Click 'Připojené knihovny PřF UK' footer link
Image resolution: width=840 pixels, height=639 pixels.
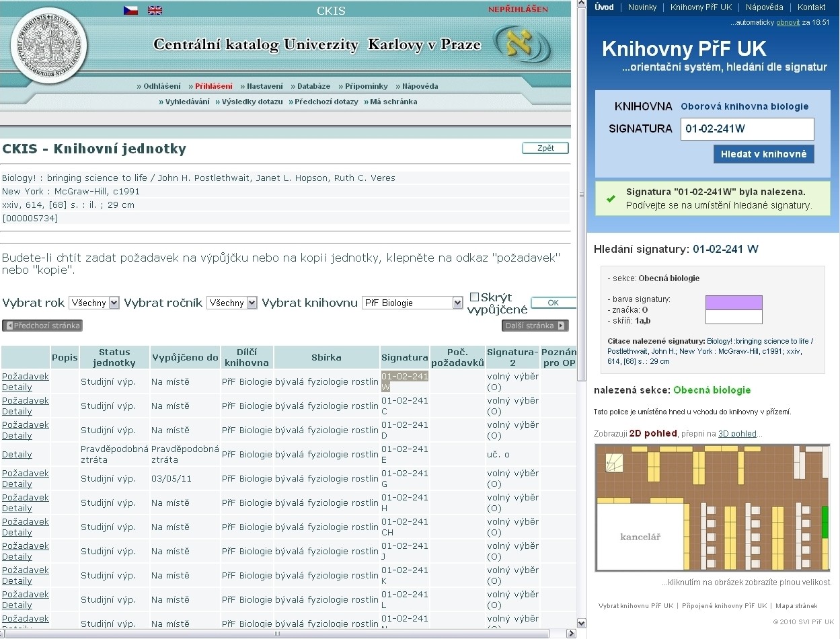pos(724,606)
